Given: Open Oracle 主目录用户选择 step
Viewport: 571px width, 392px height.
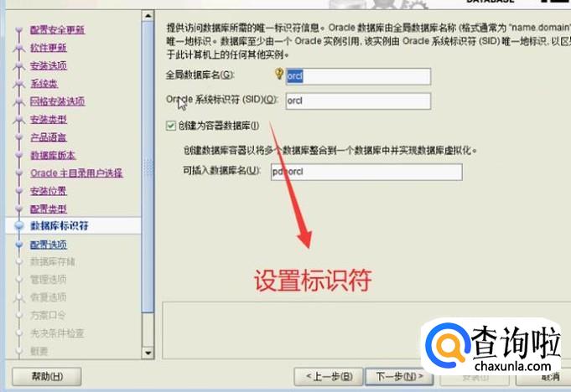Looking at the screenshot, I should [x=76, y=173].
